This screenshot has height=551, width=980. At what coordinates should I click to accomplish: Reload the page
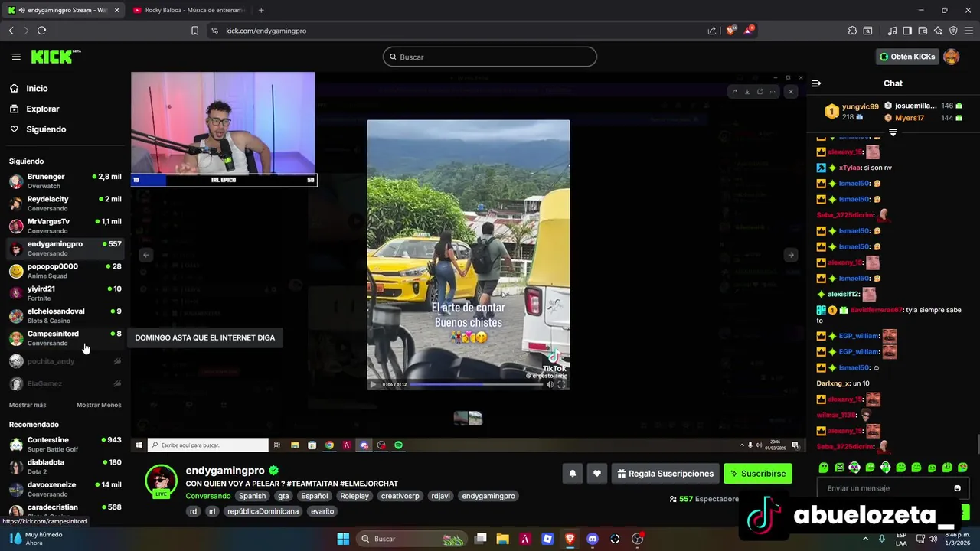coord(41,31)
